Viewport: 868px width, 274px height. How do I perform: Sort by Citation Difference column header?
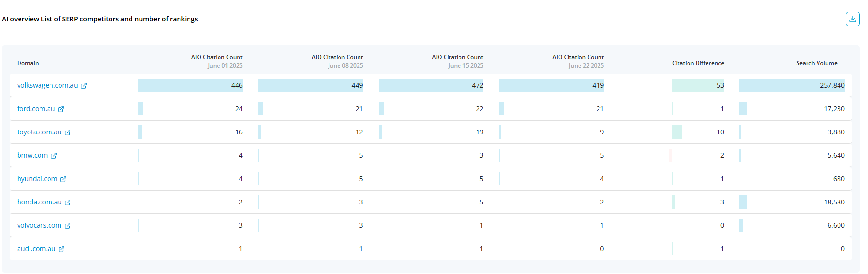698,63
